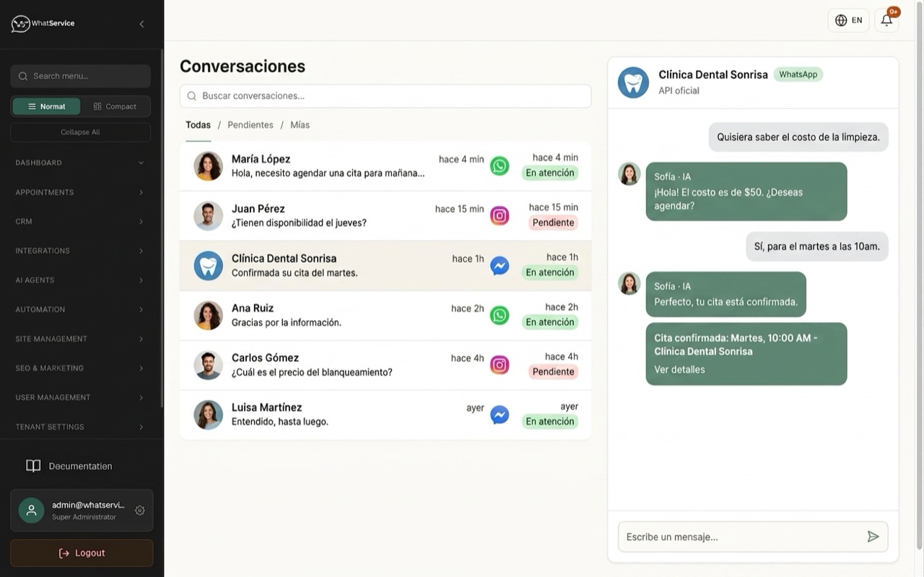
Task: Click Messenger icon in Clínica Dental Sonrisa row
Action: [x=500, y=266]
